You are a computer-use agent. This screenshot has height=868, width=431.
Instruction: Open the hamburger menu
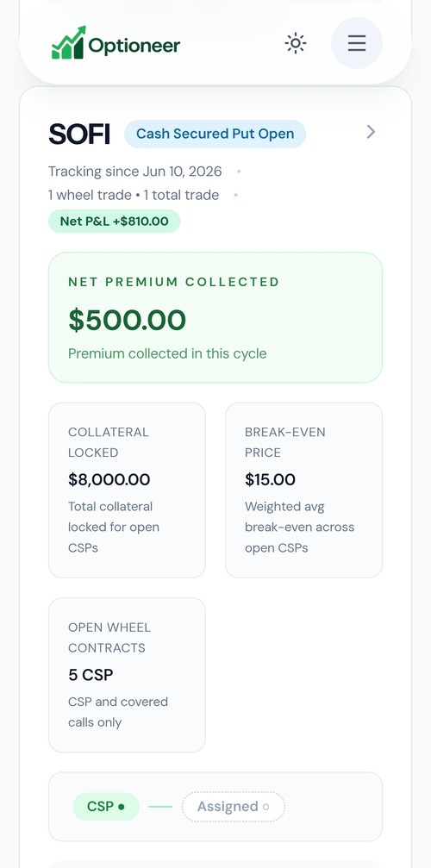pyautogui.click(x=357, y=43)
